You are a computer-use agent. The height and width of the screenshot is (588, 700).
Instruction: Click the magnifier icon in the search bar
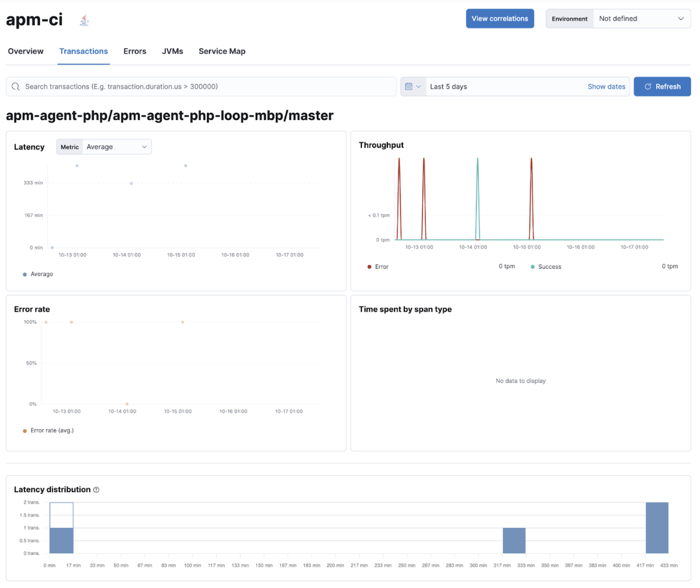[x=15, y=86]
